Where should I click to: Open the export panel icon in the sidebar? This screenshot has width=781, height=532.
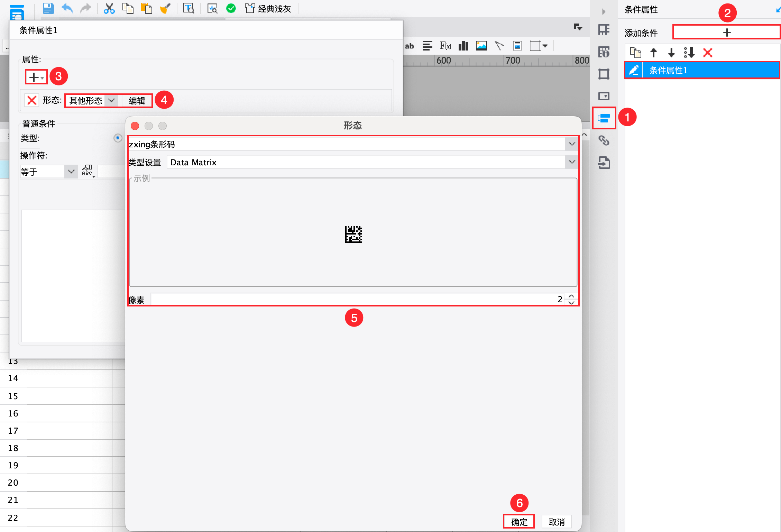coord(604,163)
